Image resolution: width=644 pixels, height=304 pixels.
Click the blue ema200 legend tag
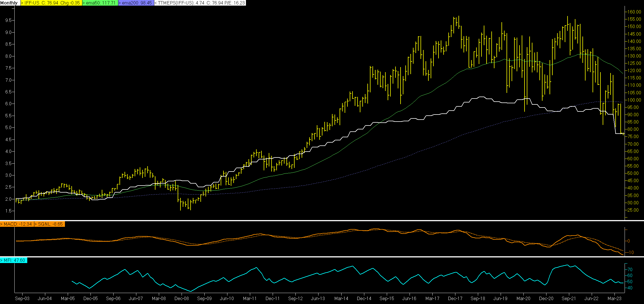pyautogui.click(x=136, y=3)
